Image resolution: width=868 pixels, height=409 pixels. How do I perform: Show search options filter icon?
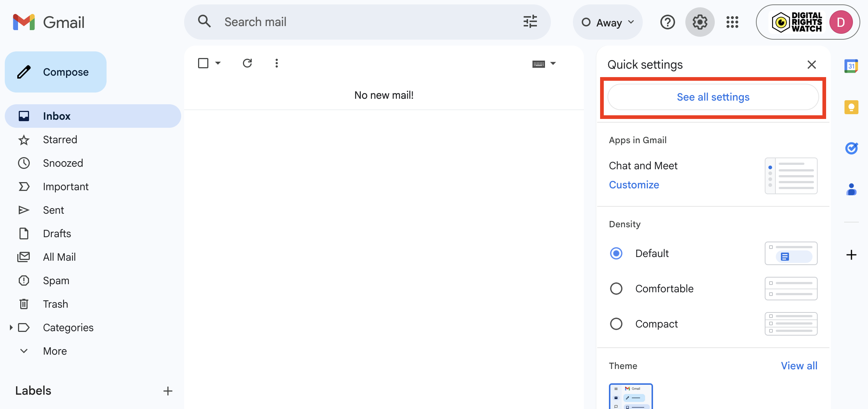(x=530, y=22)
